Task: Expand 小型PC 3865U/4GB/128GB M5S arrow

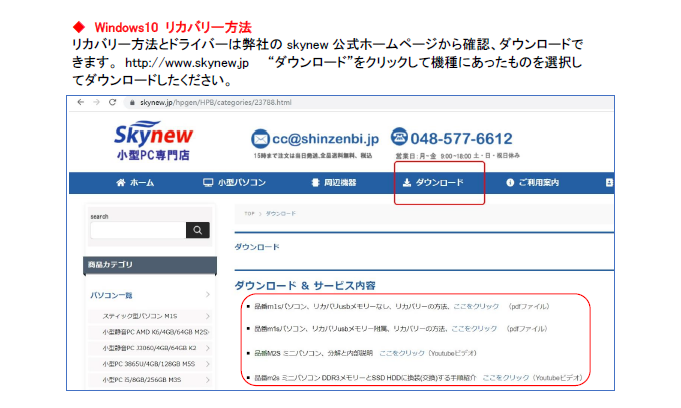Action: tap(207, 364)
